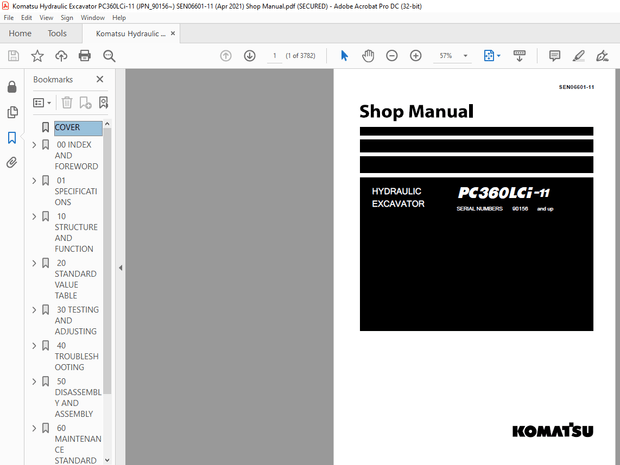Viewport: 620px width, 465px height.
Task: Open the sign document pen icon
Action: click(602, 56)
